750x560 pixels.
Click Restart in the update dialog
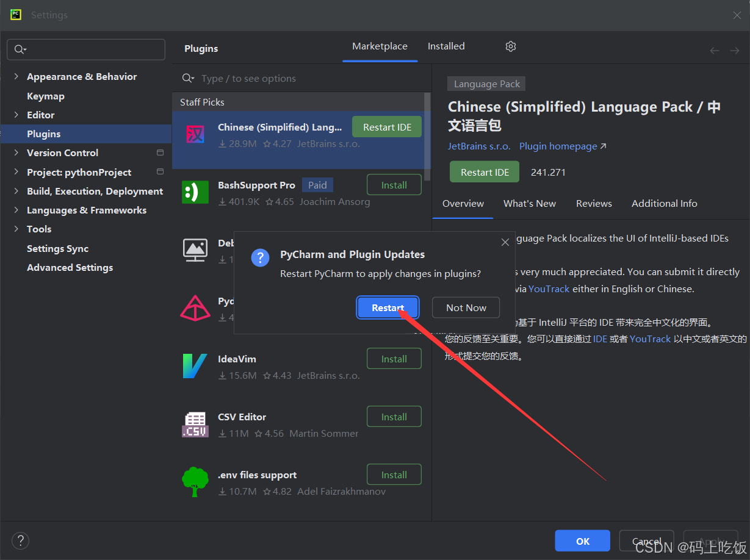tap(388, 307)
